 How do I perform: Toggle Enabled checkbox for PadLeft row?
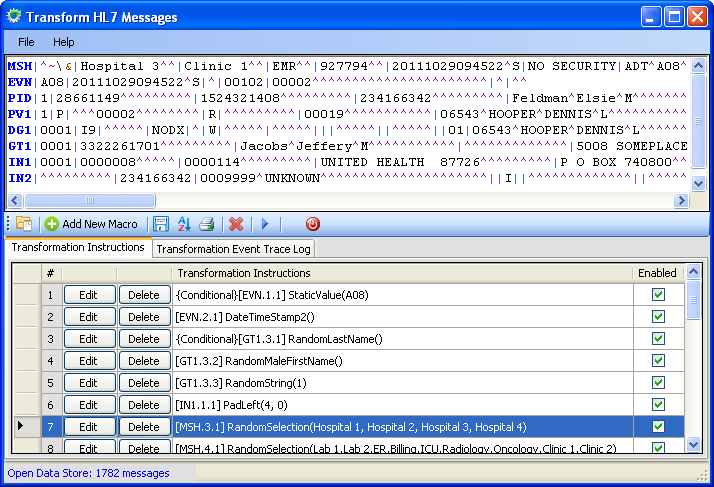(x=657, y=405)
